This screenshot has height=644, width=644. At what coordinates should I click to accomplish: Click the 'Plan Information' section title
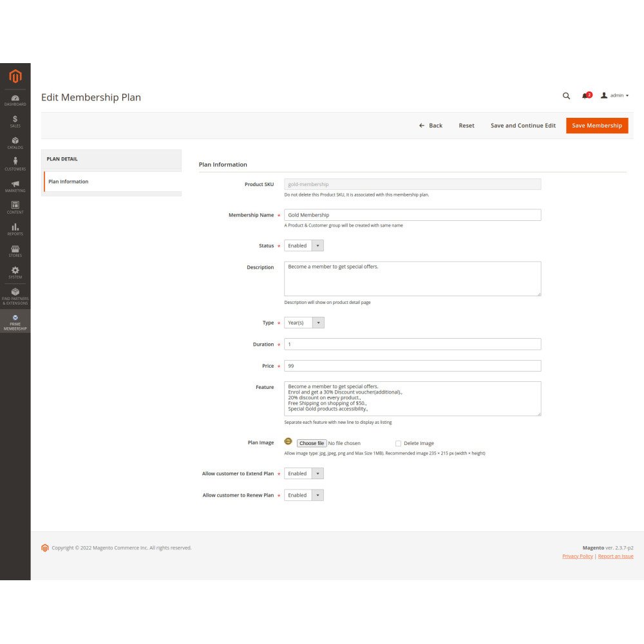223,164
